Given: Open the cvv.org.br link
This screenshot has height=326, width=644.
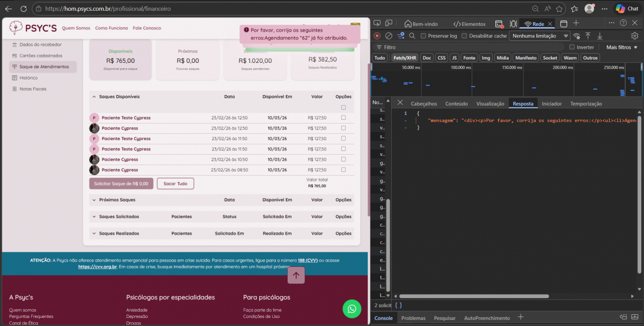Looking at the screenshot, I should click(98, 266).
